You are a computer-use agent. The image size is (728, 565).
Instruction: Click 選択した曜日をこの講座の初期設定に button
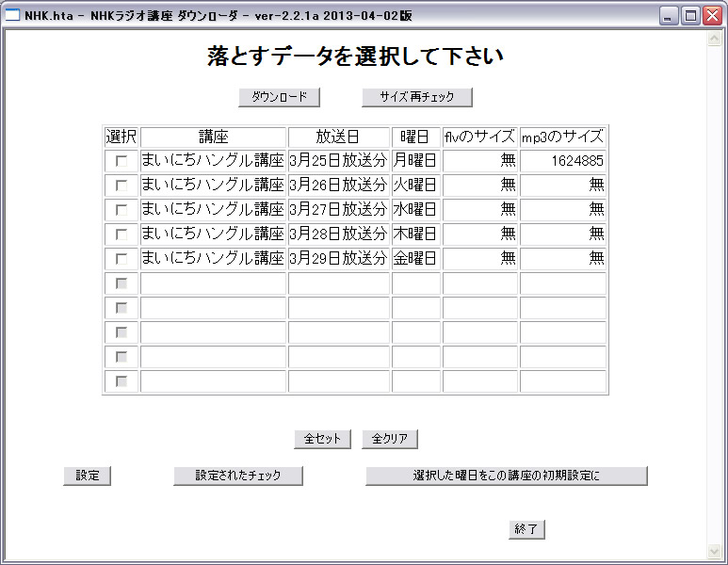pos(507,476)
